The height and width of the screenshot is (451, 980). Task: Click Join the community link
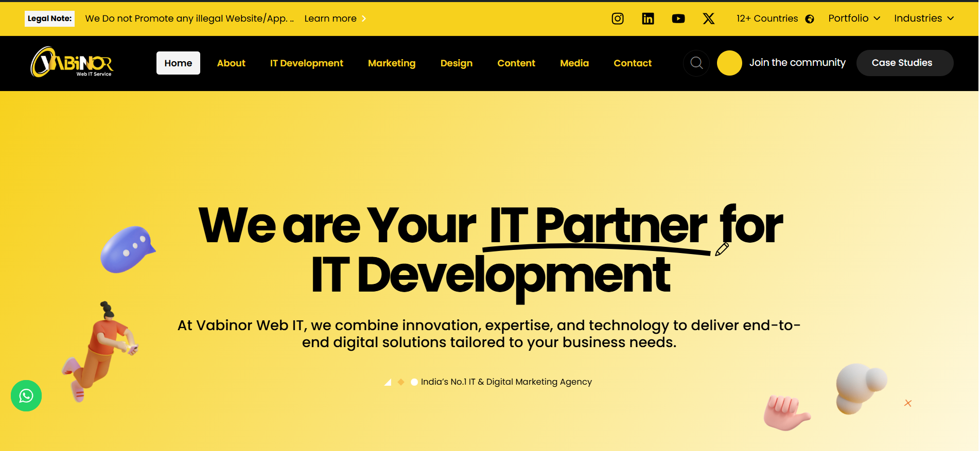[797, 63]
